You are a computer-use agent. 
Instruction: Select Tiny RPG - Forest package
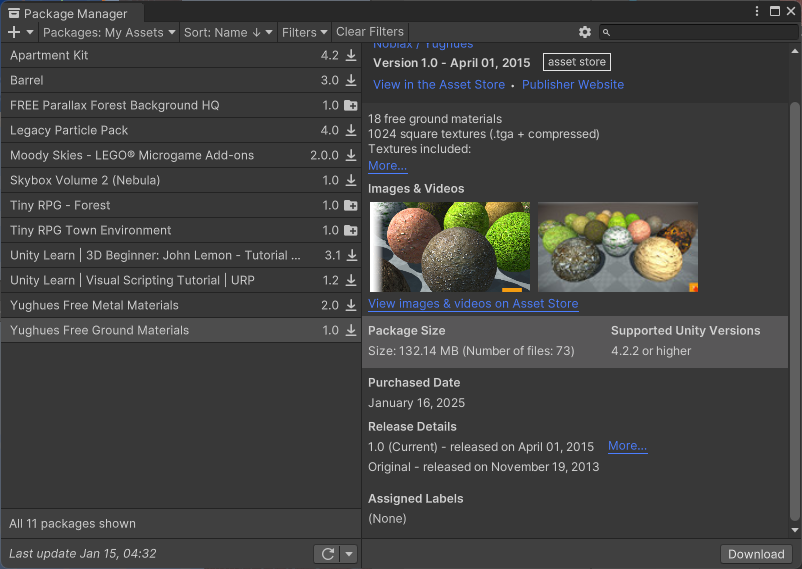click(181, 205)
